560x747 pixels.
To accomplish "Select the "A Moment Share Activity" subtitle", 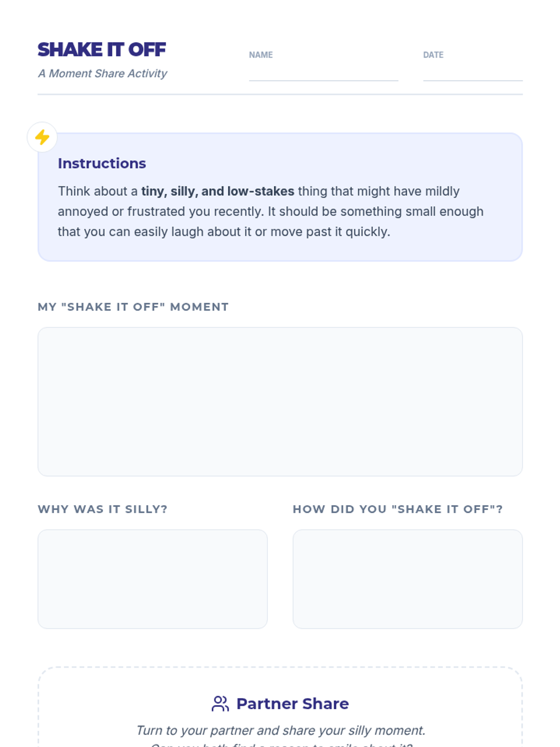I will tap(103, 73).
